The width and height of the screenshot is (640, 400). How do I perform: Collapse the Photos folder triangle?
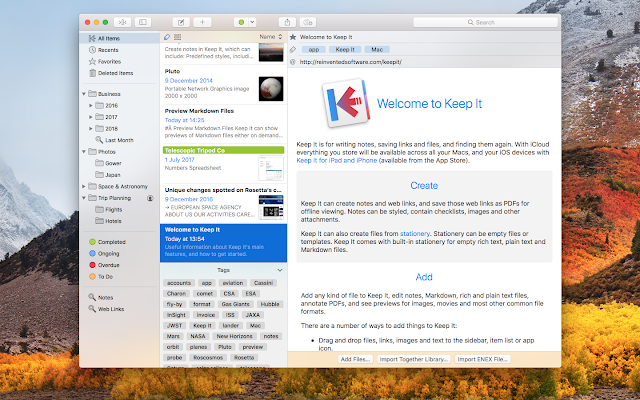[84, 151]
